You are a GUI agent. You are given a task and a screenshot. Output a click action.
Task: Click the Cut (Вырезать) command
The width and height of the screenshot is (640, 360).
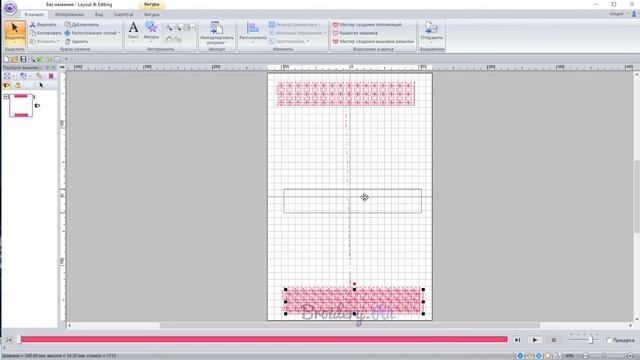pos(43,24)
